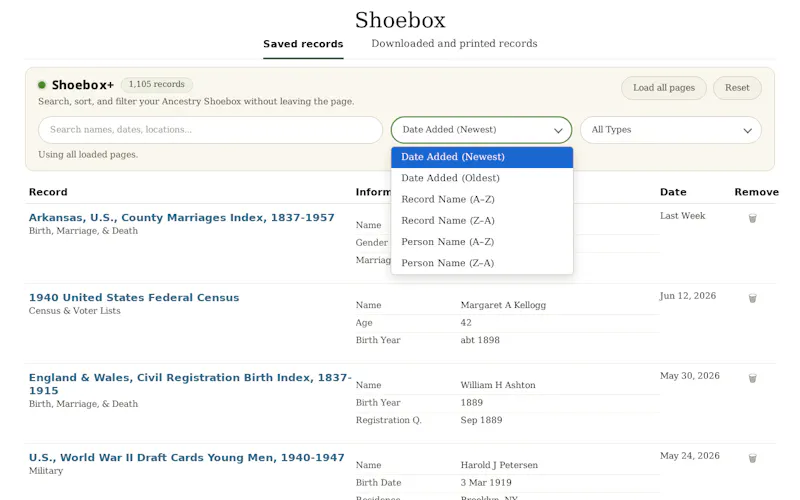Open 1940 United States Federal Census link
The width and height of the screenshot is (800, 500).
pos(134,298)
